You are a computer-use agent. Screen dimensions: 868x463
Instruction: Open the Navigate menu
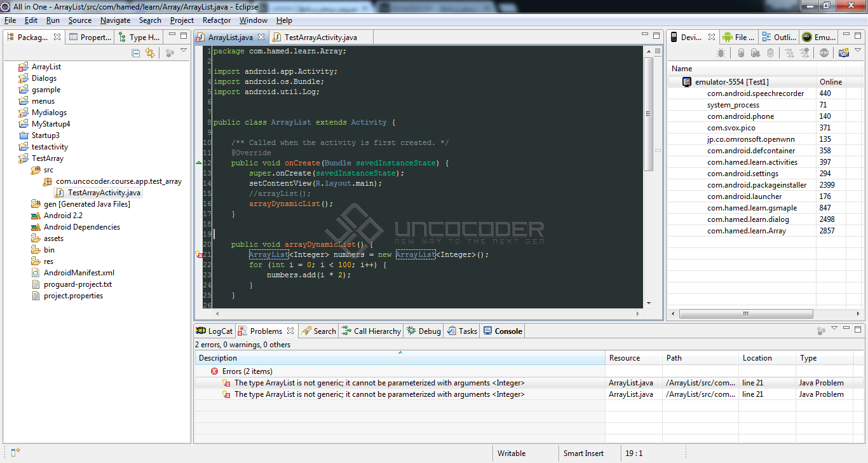[x=115, y=20]
